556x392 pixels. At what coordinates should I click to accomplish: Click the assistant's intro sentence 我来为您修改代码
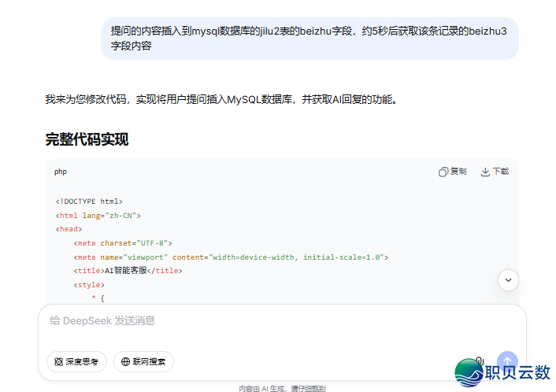tap(222, 100)
